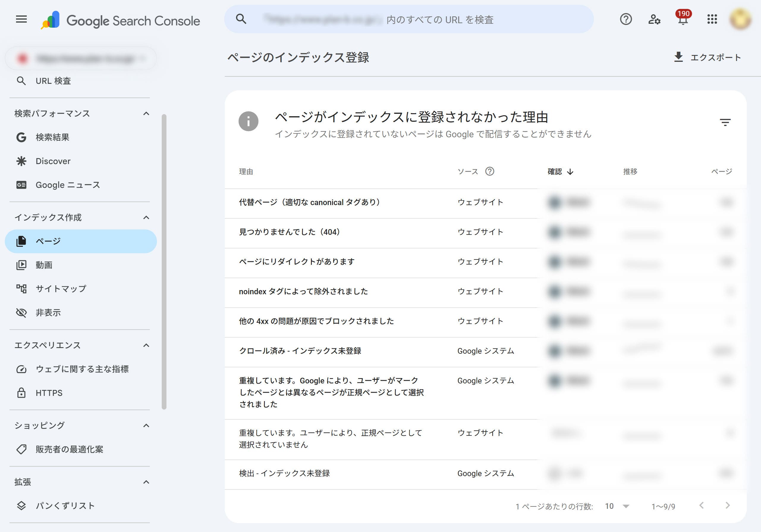Click the HTTPS lock icon

(x=21, y=393)
